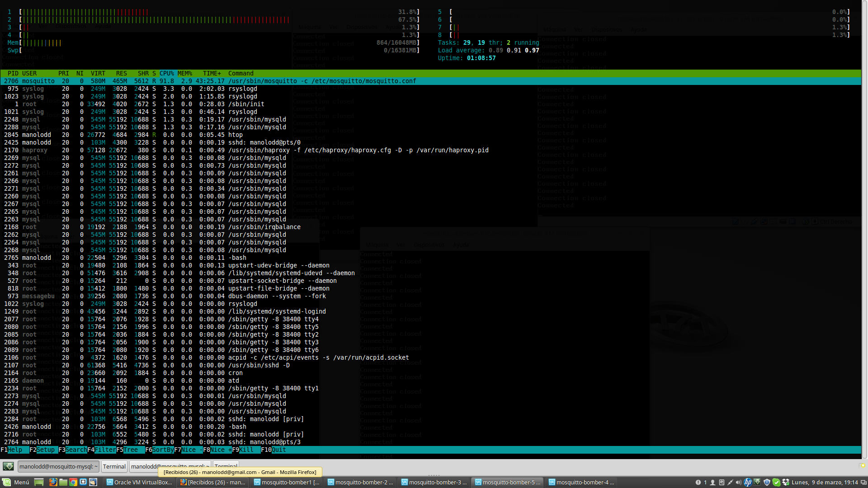Click F6 SortBy in htop footer
868x488 pixels.
click(x=160, y=450)
